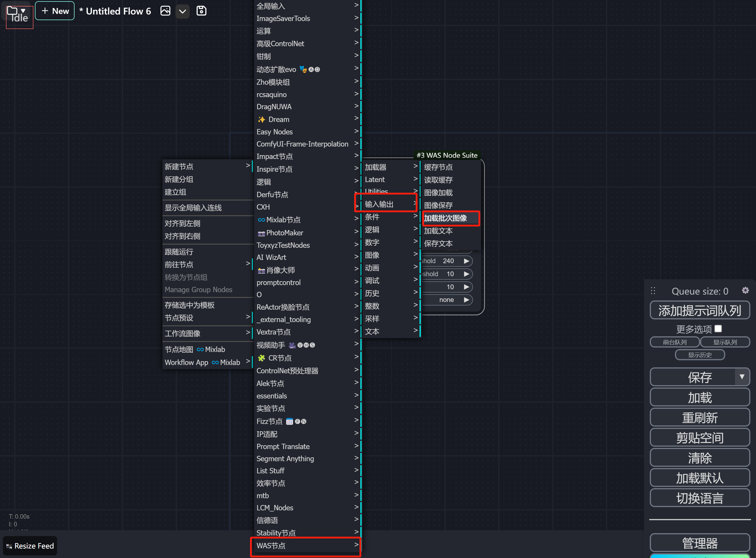This screenshot has height=558, width=756.
Task: Choose 新建节点 in context menu
Action: pos(208,167)
